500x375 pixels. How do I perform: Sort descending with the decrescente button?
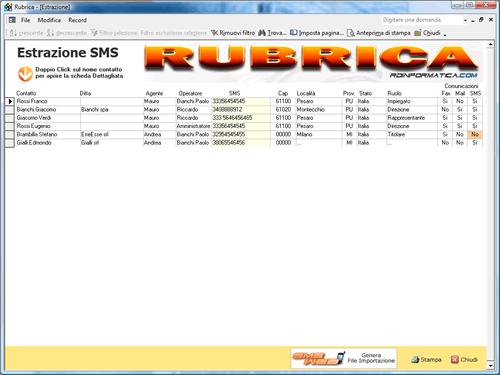67,33
